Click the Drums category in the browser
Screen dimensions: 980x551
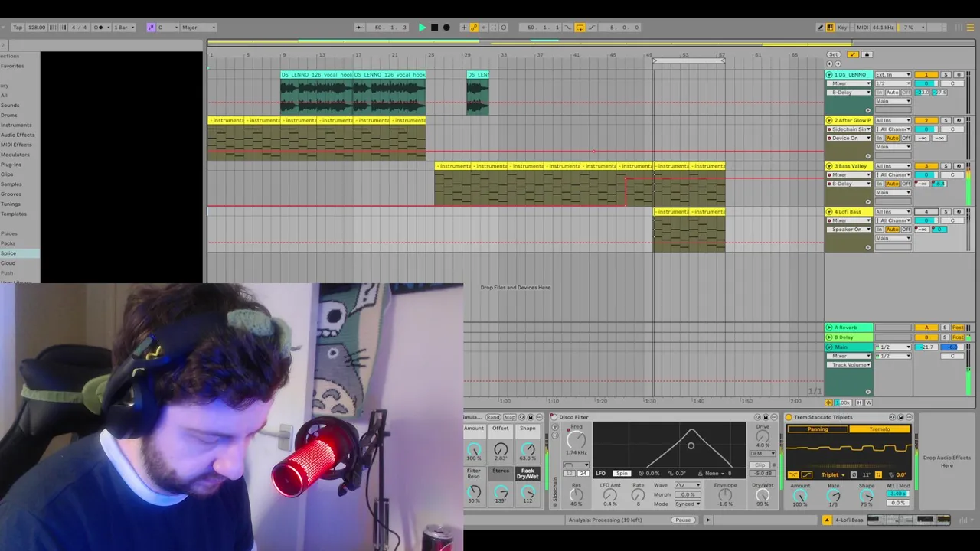click(x=9, y=115)
